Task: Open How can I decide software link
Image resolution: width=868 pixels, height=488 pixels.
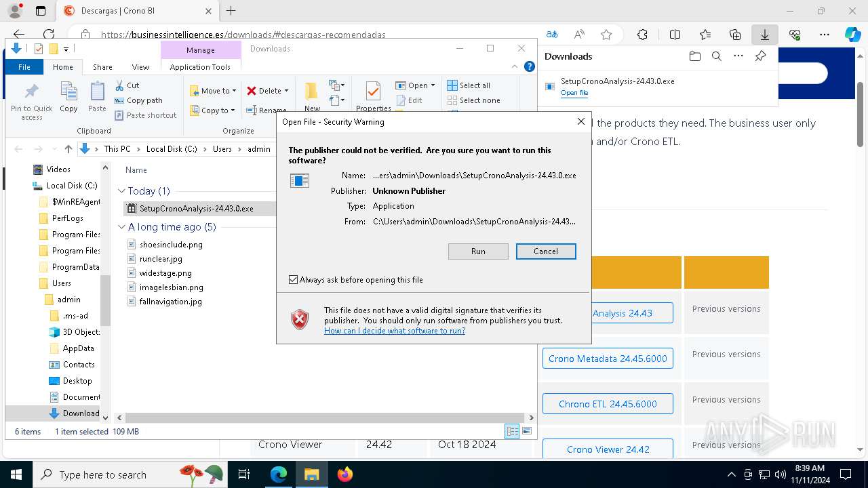Action: point(395,331)
